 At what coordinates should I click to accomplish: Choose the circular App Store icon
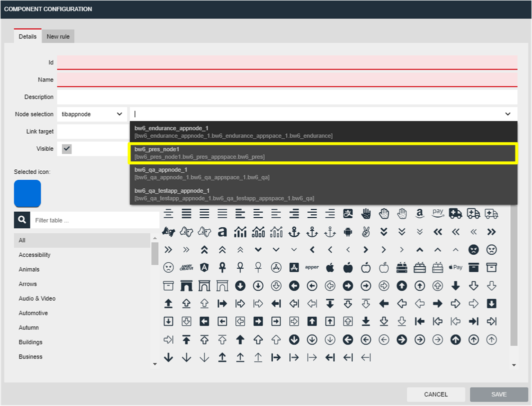click(276, 268)
